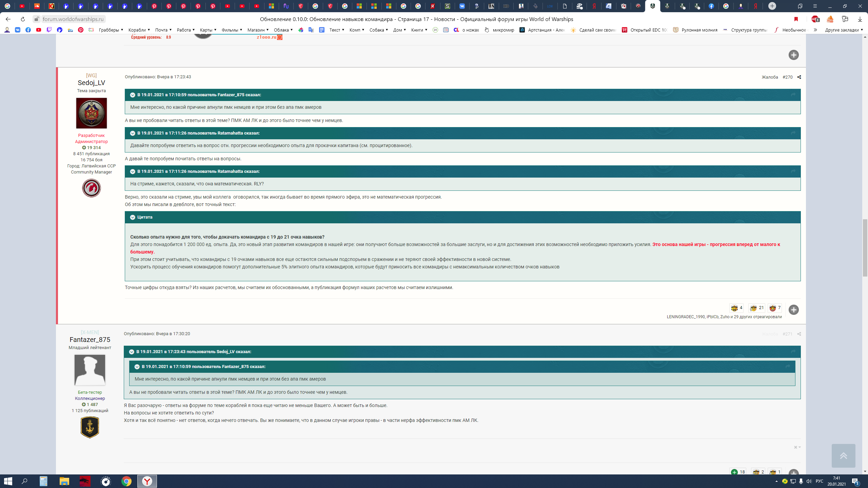Open Yandex Browser from the taskbar
This screenshot has height=488, width=868.
point(147,481)
